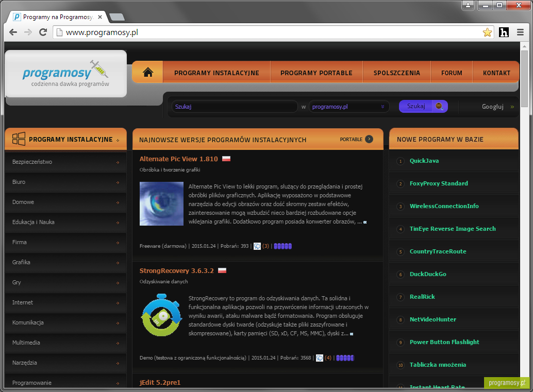
Task: Click the PORTABLE switch label
Action: [351, 139]
